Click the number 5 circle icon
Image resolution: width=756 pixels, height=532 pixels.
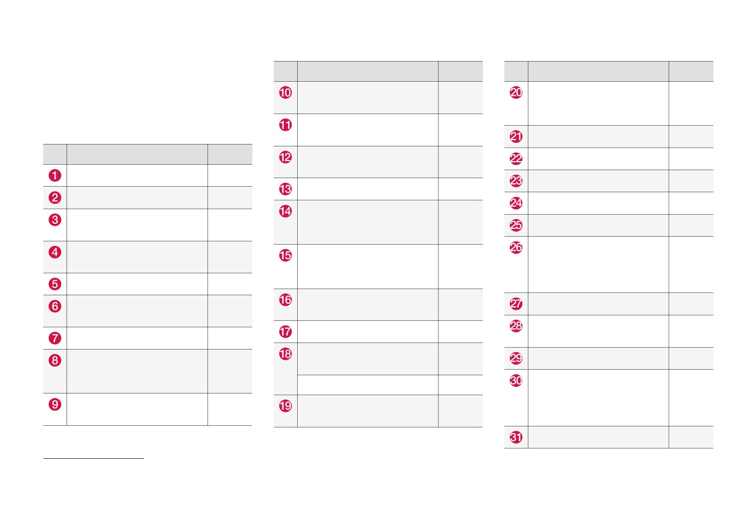[x=55, y=284]
